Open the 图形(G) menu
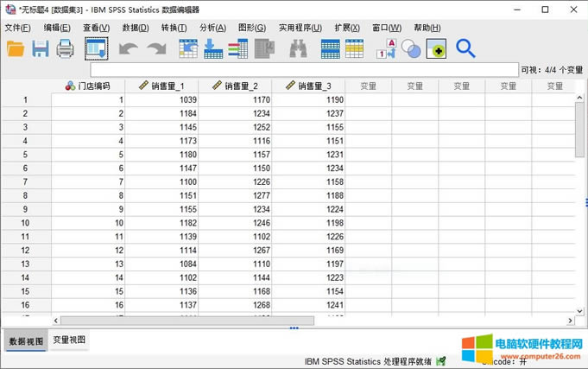 coord(251,28)
